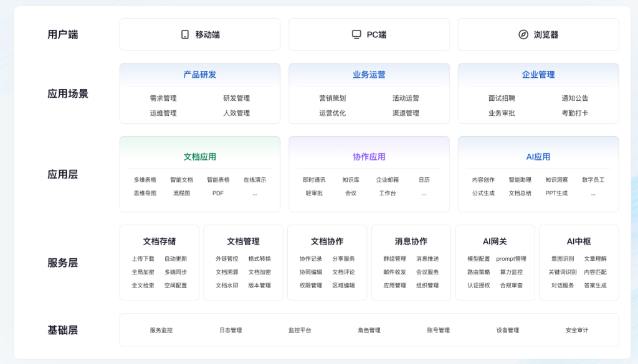This screenshot has width=638, height=364.
Task: Click 意图识别 in AI中枢
Action: point(563,258)
